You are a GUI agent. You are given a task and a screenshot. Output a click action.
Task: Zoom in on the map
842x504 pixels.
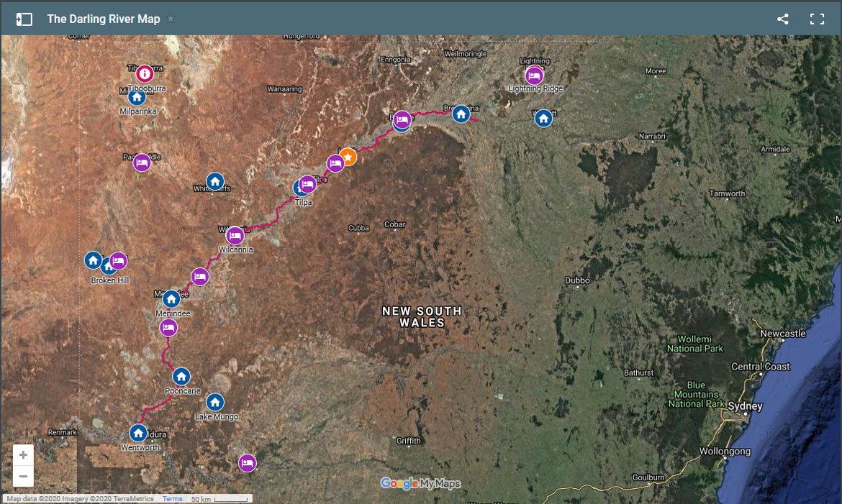coord(23,455)
